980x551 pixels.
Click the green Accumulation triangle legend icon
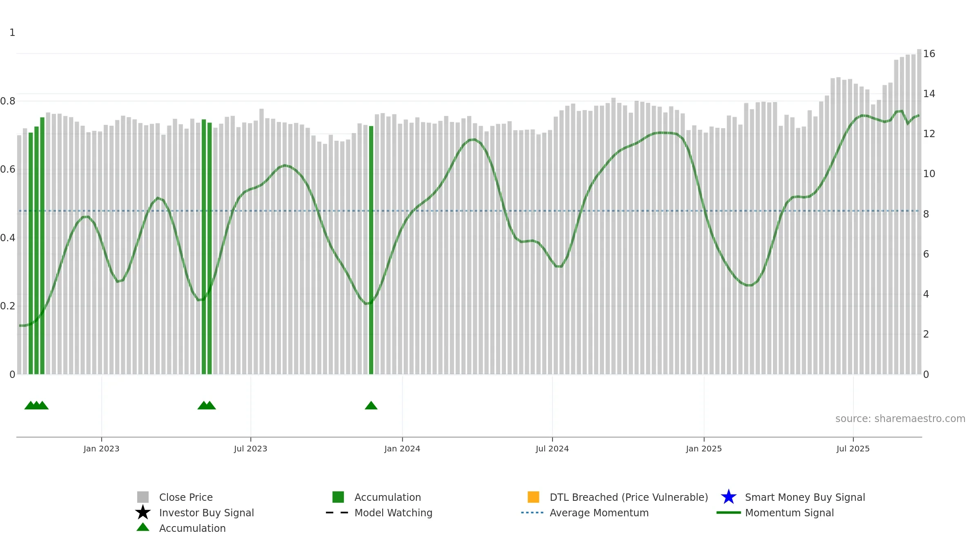pyautogui.click(x=143, y=527)
